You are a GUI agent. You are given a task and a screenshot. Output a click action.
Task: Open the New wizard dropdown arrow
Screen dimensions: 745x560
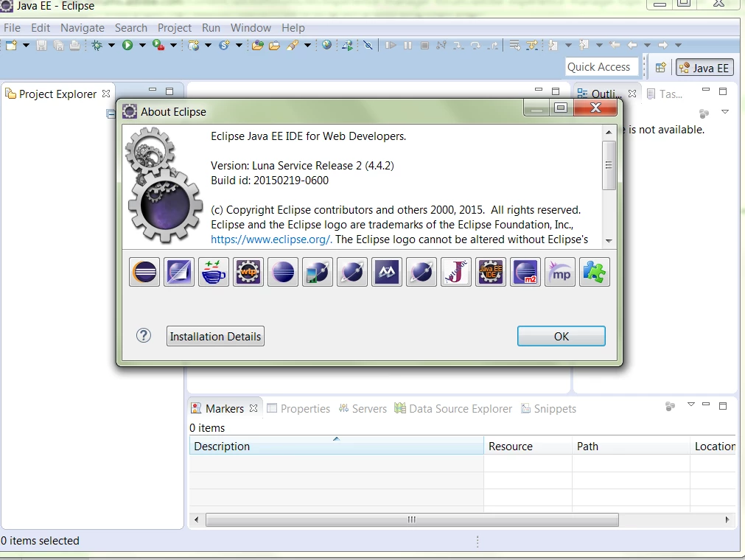[x=26, y=45]
